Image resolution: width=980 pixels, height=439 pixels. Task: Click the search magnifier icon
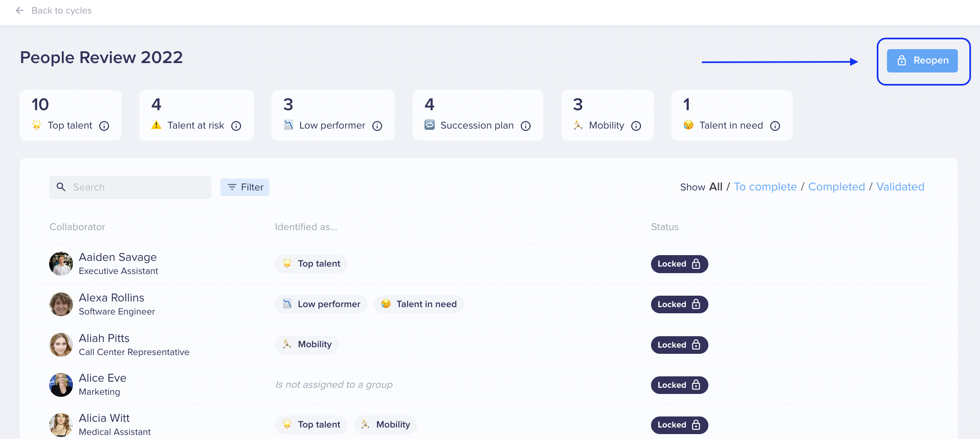point(61,187)
